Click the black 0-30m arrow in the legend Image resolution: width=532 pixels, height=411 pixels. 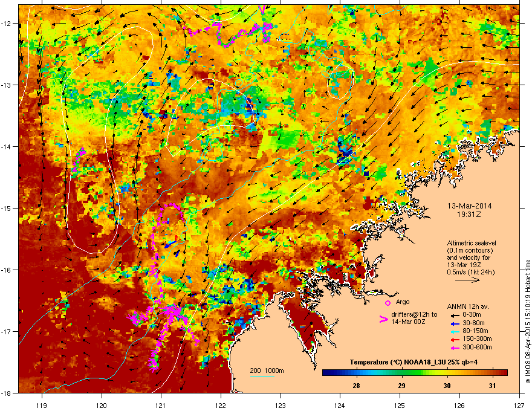[x=455, y=315]
